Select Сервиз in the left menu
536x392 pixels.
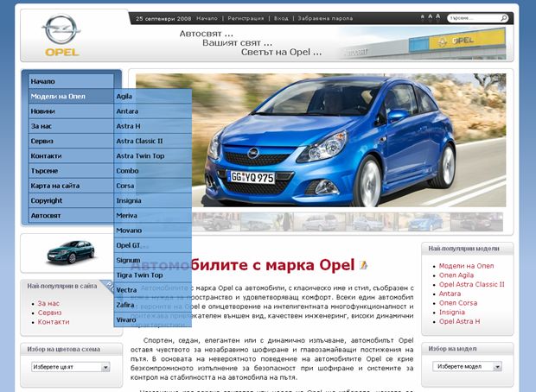pos(71,141)
